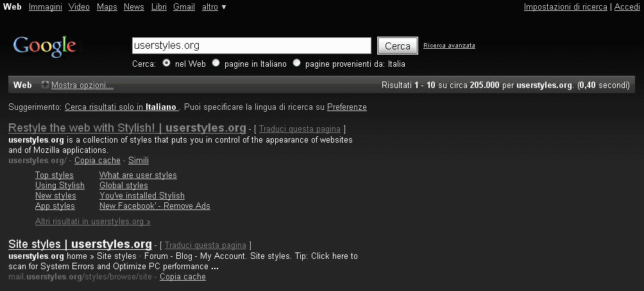Click 'Risultati 1 - 10 su circa 205.000' text

coord(440,85)
